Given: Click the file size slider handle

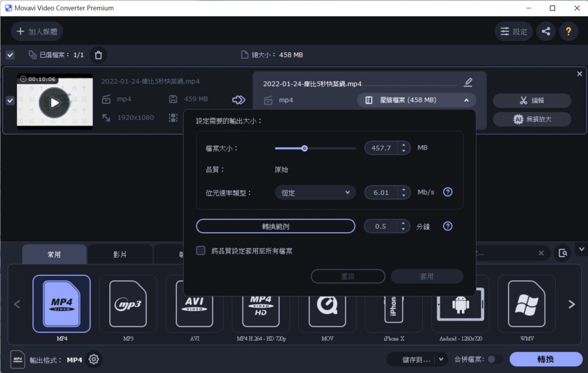Looking at the screenshot, I should click(x=304, y=148).
